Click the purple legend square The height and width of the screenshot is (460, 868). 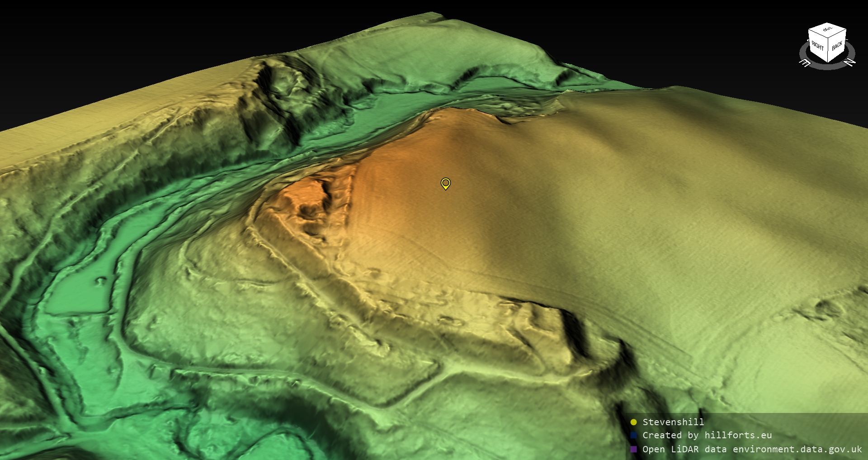pyautogui.click(x=633, y=449)
